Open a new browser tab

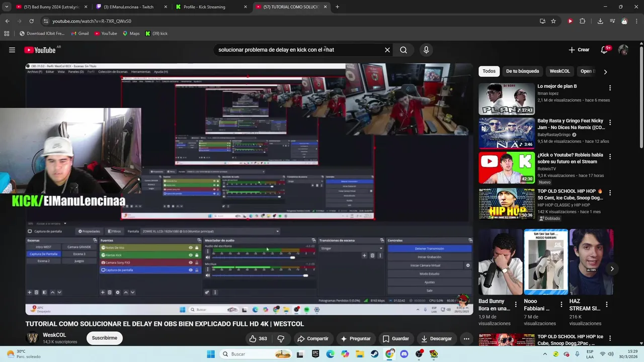pos(337,7)
